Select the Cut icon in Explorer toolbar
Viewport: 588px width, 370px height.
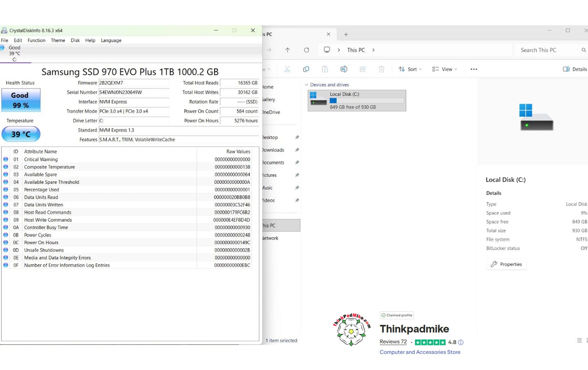[x=287, y=69]
